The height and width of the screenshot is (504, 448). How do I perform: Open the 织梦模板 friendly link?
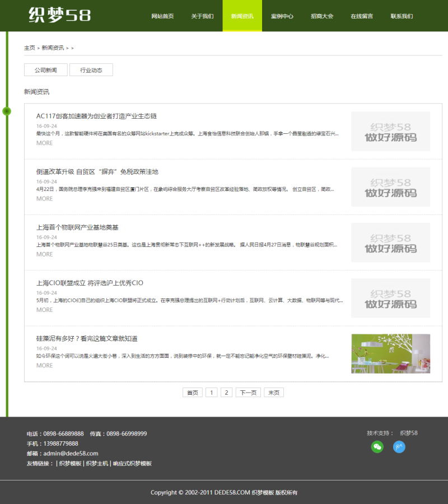click(x=70, y=464)
